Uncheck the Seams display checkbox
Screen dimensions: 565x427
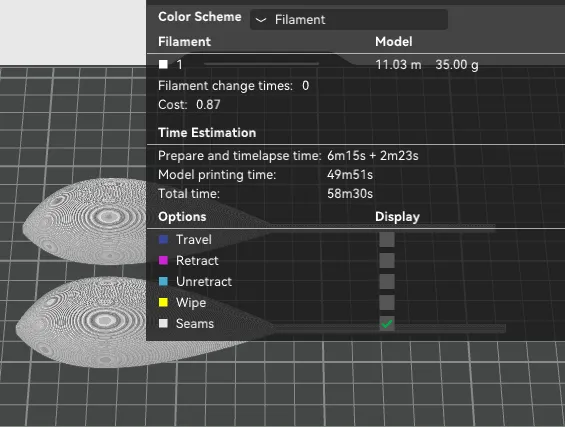click(x=387, y=323)
